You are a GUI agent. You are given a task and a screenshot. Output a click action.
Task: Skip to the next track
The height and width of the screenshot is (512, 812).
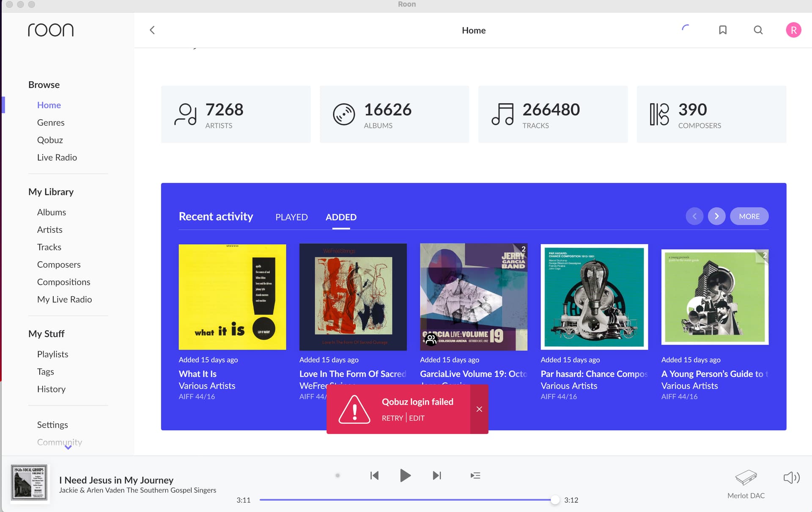click(437, 476)
